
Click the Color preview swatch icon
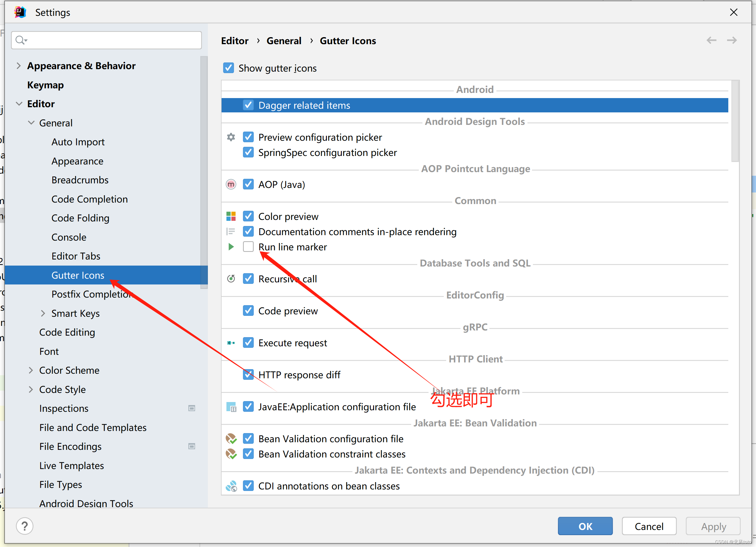point(231,217)
